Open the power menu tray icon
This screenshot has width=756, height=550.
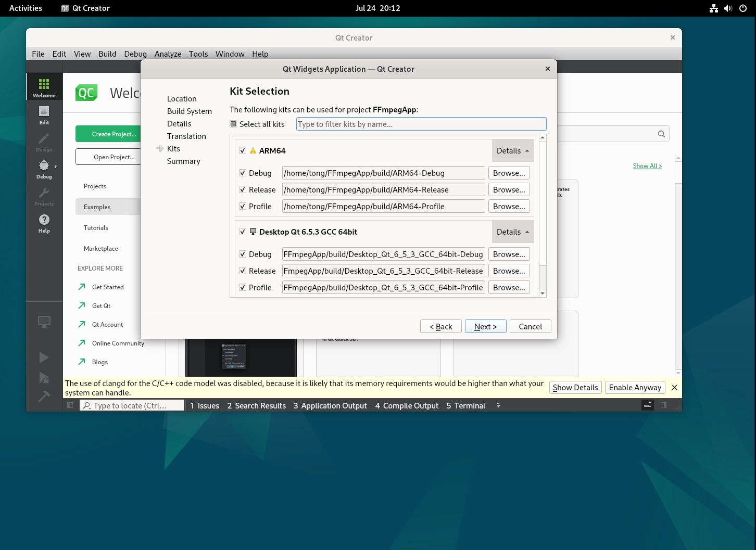[743, 8]
